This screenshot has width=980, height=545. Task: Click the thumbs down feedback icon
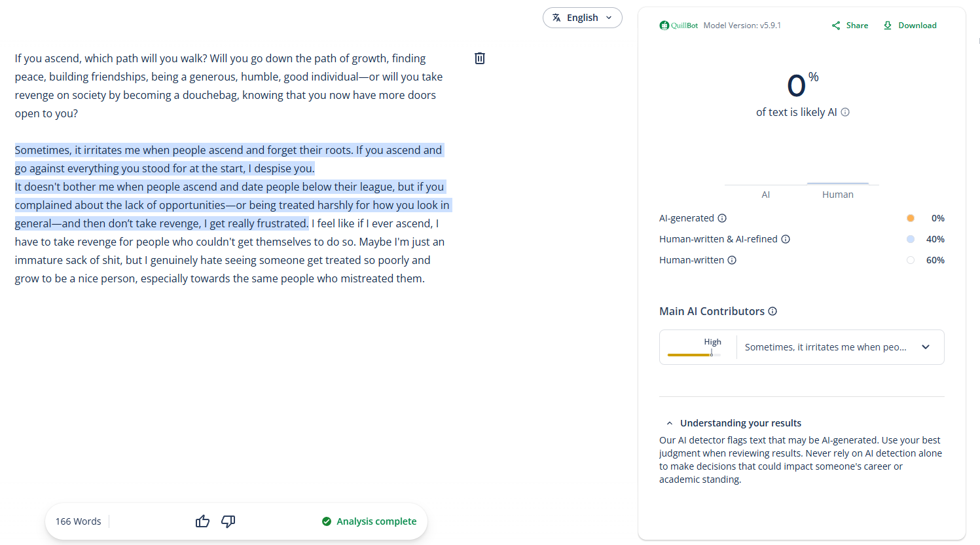click(228, 521)
